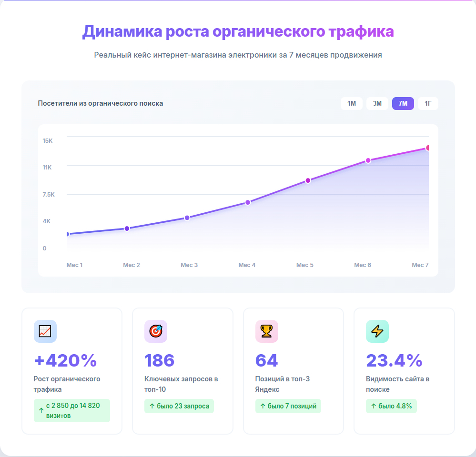Click the 'было 23 запроса' badge
This screenshot has width=476, height=457.
[x=179, y=406]
